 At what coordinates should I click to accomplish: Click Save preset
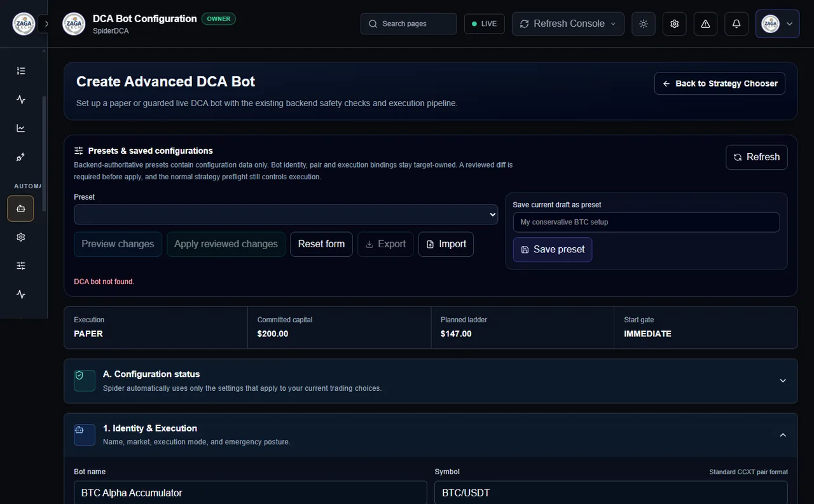pos(553,249)
